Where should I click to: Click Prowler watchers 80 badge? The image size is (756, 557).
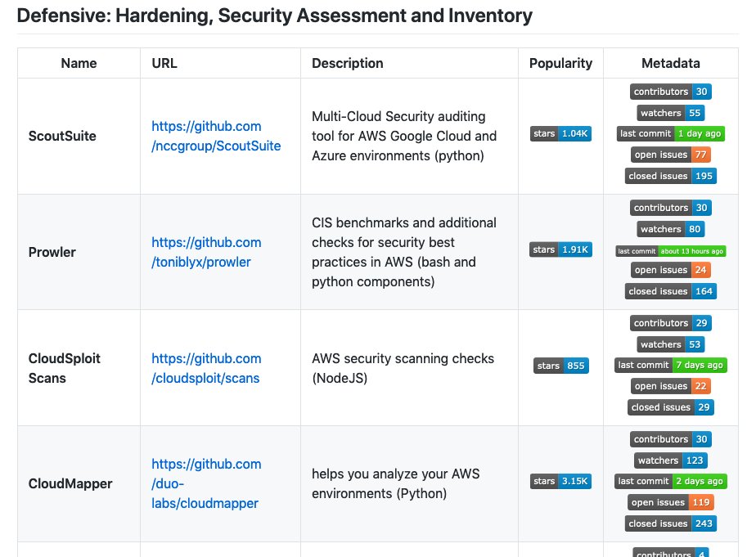[671, 229]
